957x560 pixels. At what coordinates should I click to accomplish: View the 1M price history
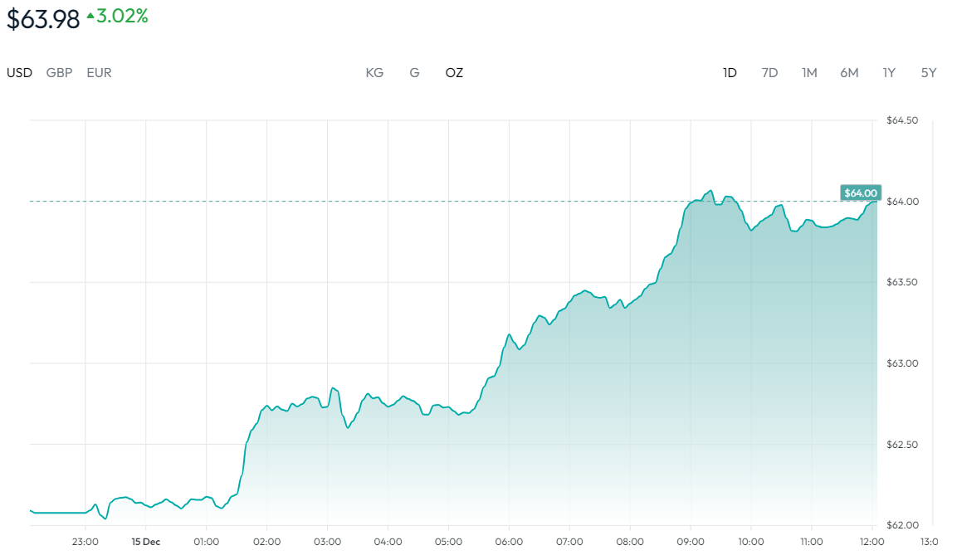coord(809,73)
